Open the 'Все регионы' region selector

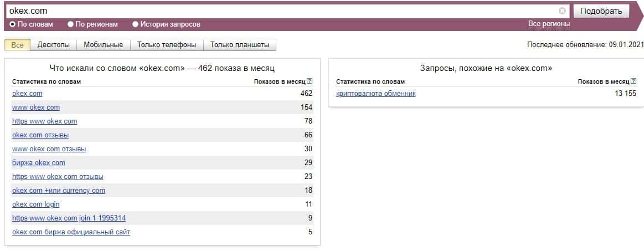(x=549, y=24)
